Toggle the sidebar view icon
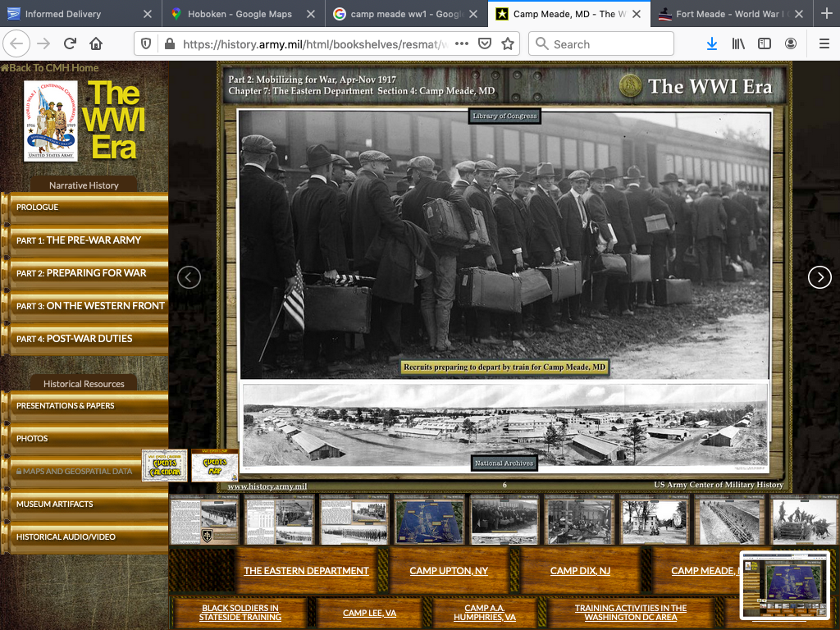840x630 pixels. (x=765, y=43)
